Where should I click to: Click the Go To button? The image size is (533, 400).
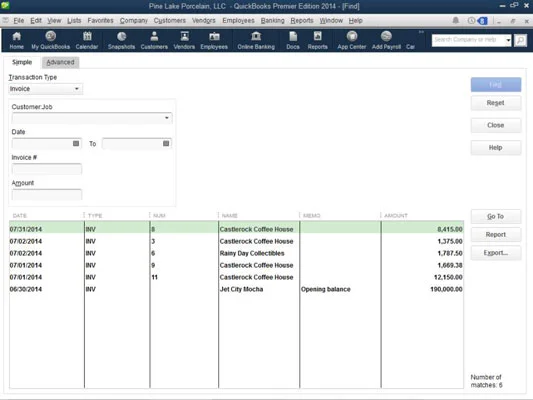click(496, 216)
